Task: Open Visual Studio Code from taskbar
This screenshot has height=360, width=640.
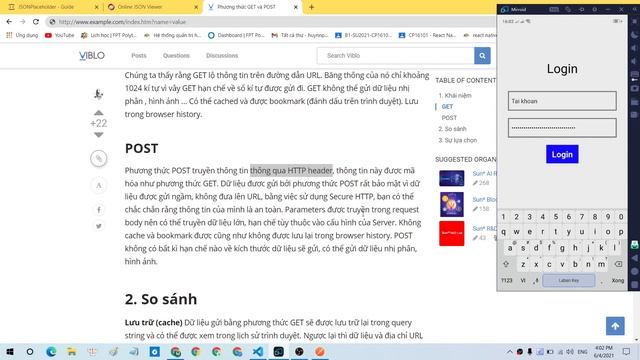Action: pyautogui.click(x=258, y=351)
